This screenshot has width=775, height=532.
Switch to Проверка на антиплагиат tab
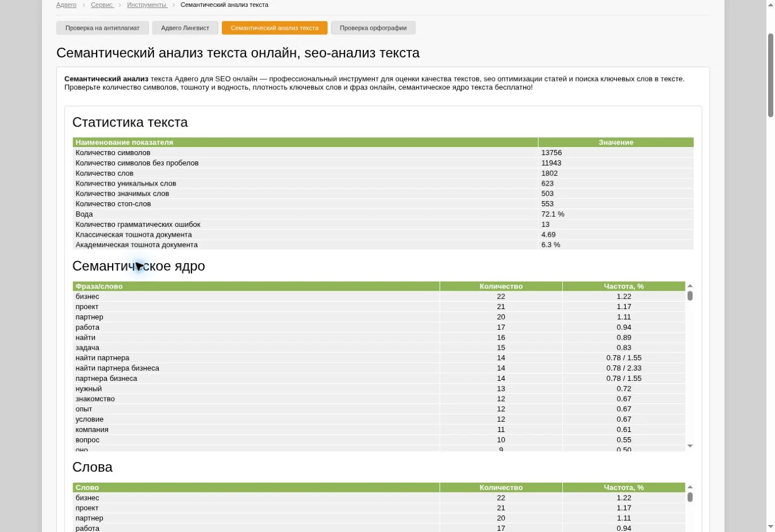(x=102, y=28)
